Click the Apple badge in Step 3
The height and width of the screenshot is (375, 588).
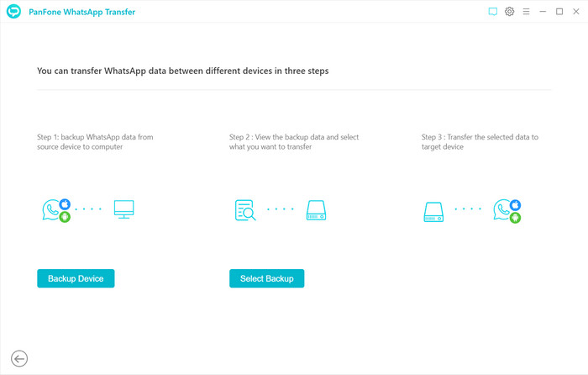pyautogui.click(x=515, y=204)
